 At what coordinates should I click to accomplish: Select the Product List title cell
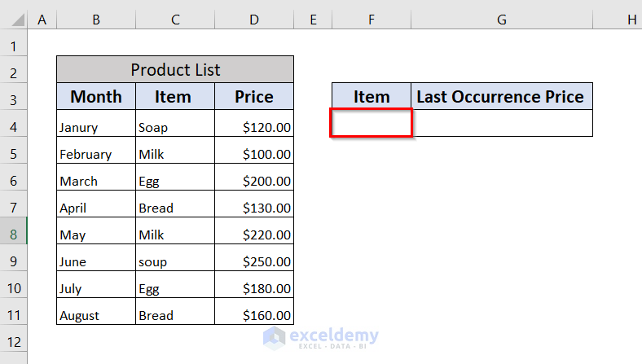point(175,70)
